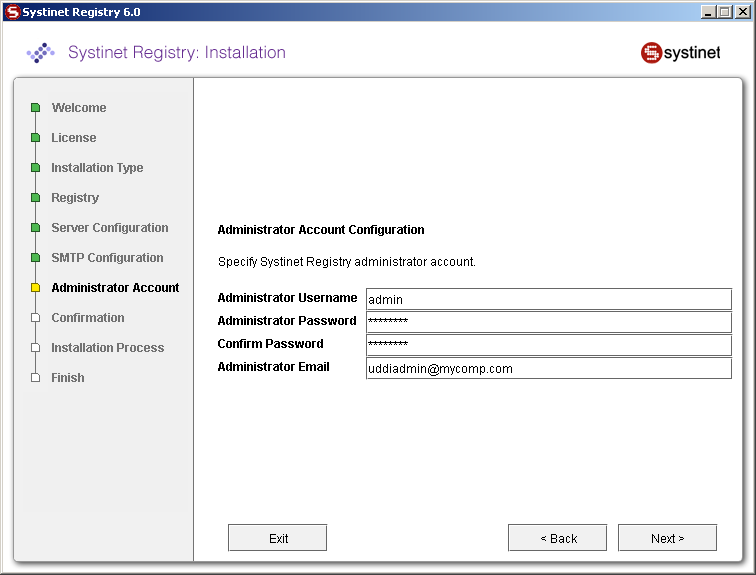Screen dimensions: 756x575
Task: Click the green marker beside Registry
Action: point(35,198)
